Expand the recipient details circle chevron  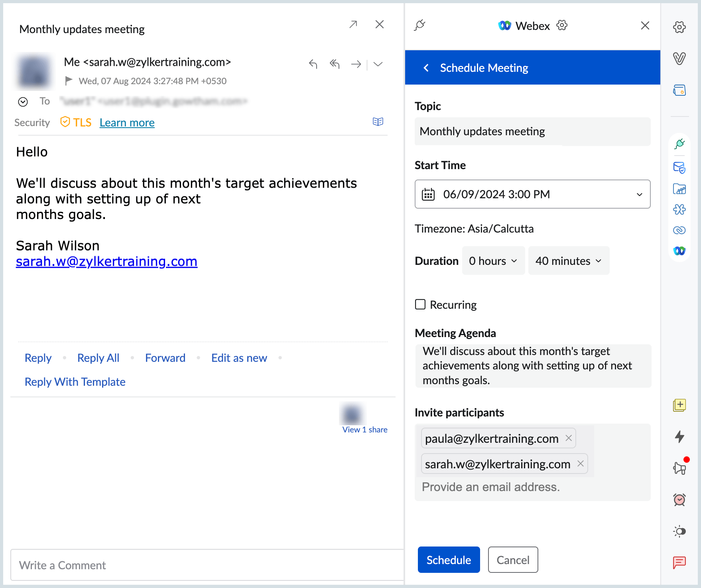23,102
